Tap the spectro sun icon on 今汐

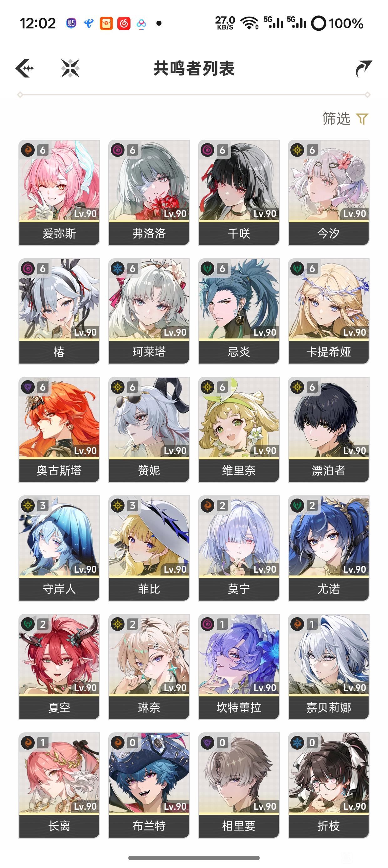(297, 150)
